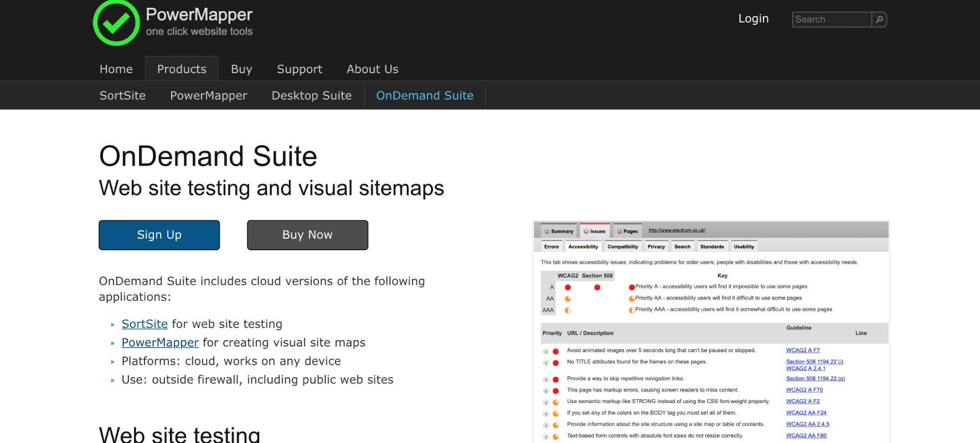The width and height of the screenshot is (980, 443).
Task: Switch to the Usability tab
Action: 744,246
